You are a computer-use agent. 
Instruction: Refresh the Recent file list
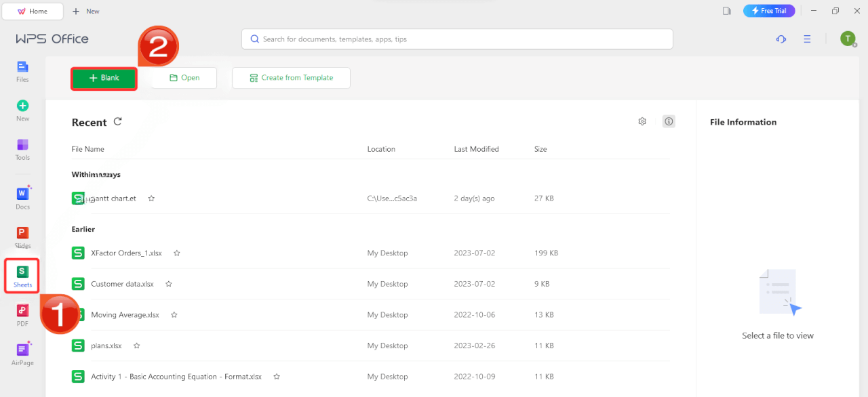tap(117, 121)
